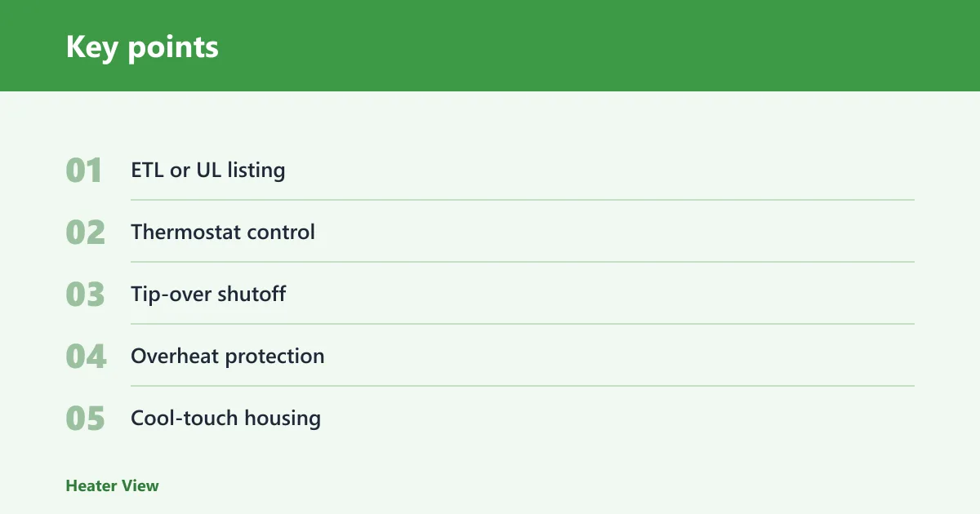Image resolution: width=980 pixels, height=514 pixels.
Task: Click the green header banner
Action: tap(490, 46)
